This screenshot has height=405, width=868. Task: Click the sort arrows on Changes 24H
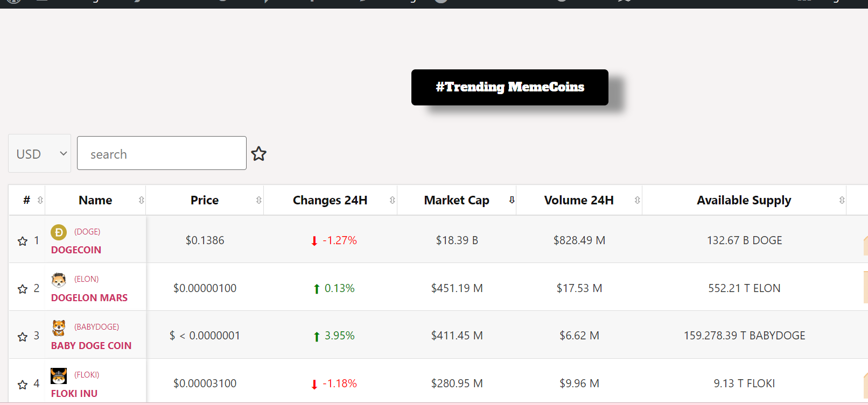pyautogui.click(x=391, y=200)
